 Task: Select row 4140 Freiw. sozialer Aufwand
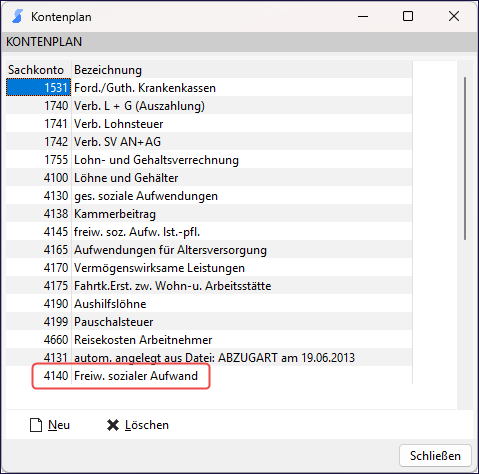click(209, 376)
